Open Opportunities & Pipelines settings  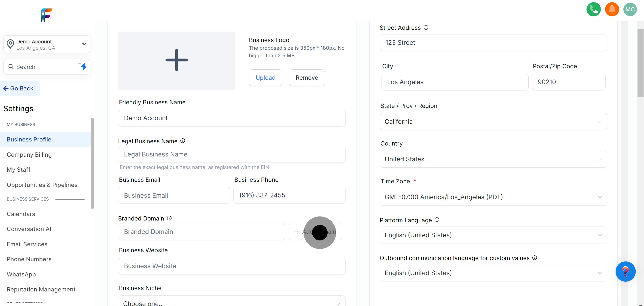(42, 185)
